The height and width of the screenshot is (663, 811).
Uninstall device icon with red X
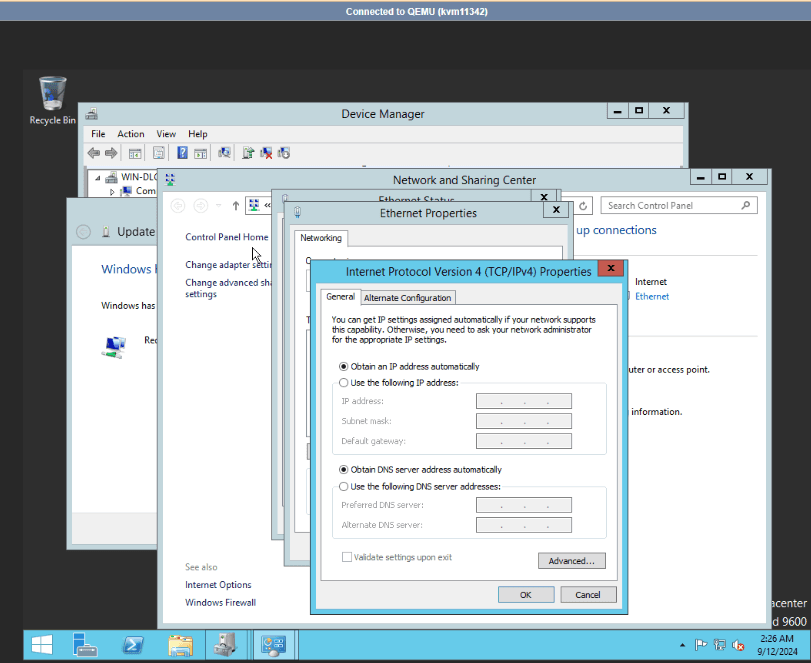coord(266,153)
